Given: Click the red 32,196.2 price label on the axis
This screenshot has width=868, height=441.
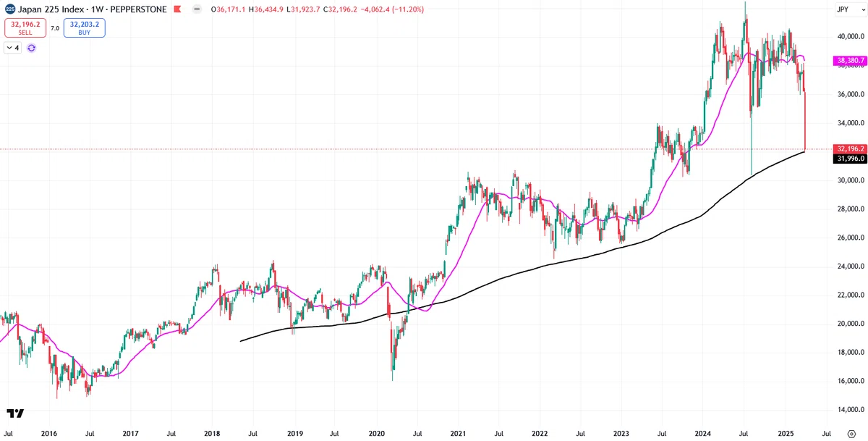Looking at the screenshot, I should coord(851,148).
